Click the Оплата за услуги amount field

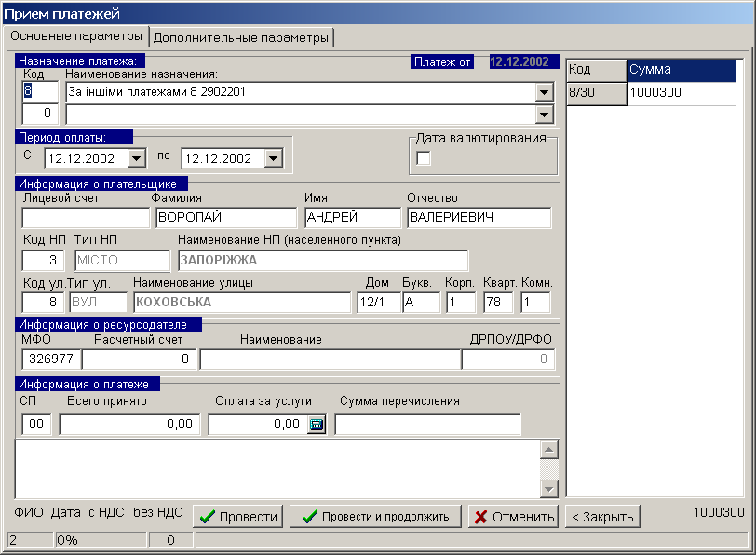pos(258,425)
